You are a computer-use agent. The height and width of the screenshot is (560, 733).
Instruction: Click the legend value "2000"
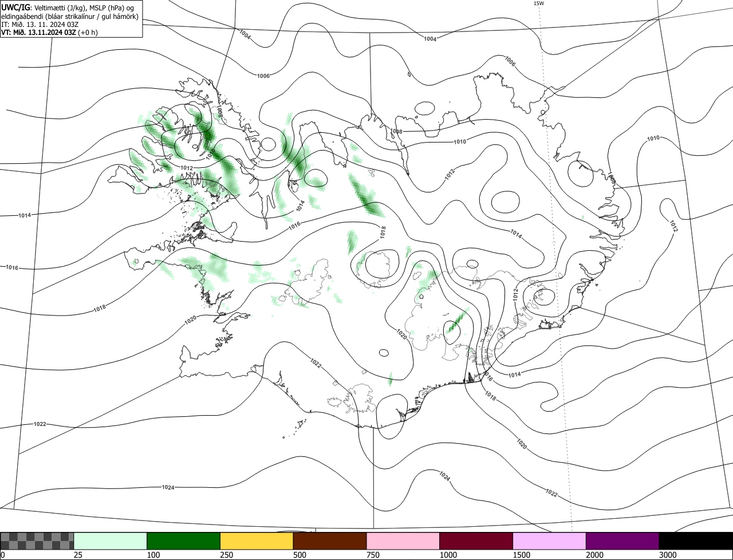pyautogui.click(x=595, y=555)
